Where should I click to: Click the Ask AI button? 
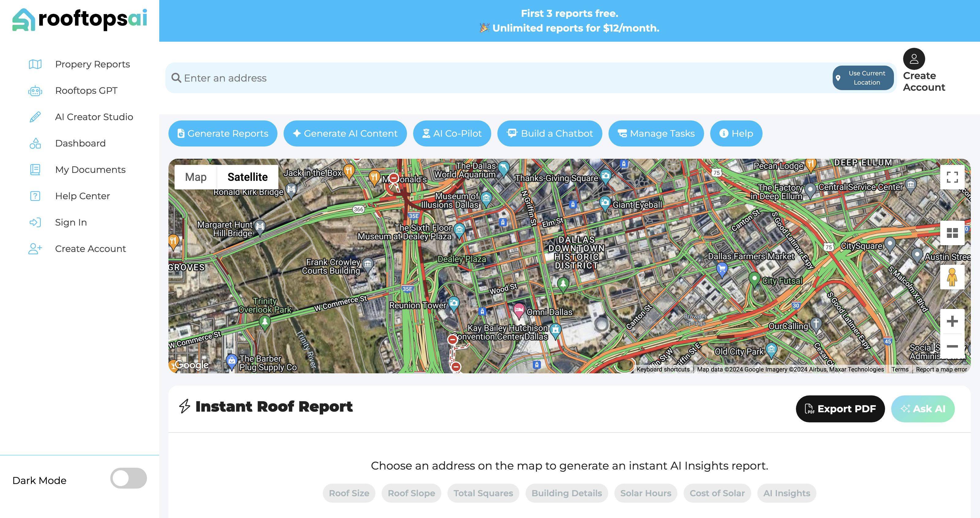coord(923,409)
